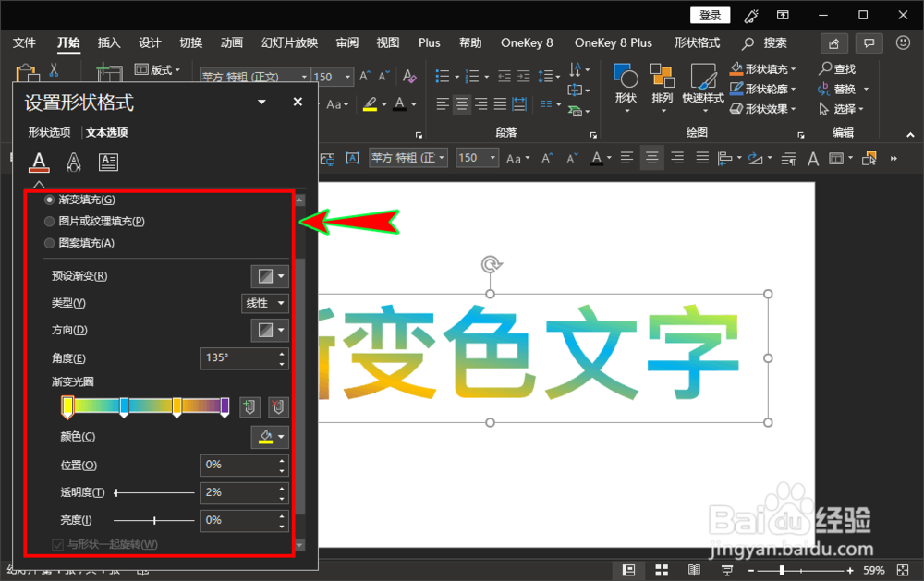924x581 pixels.
Task: Click the transparency slider track
Action: (154, 492)
